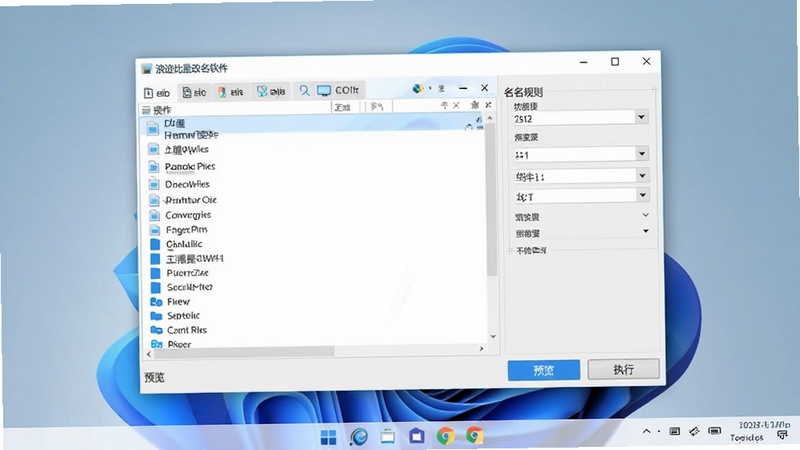Click the blue icon beside Chnlullic
The image size is (800, 450).
click(155, 244)
